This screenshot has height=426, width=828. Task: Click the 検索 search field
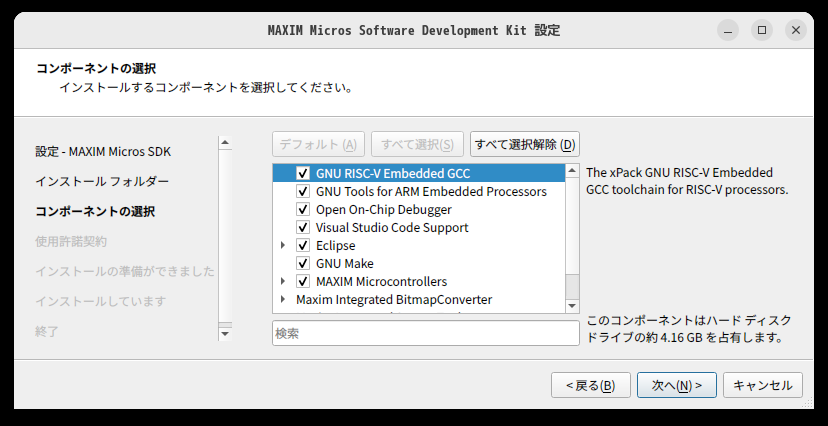[x=426, y=333]
